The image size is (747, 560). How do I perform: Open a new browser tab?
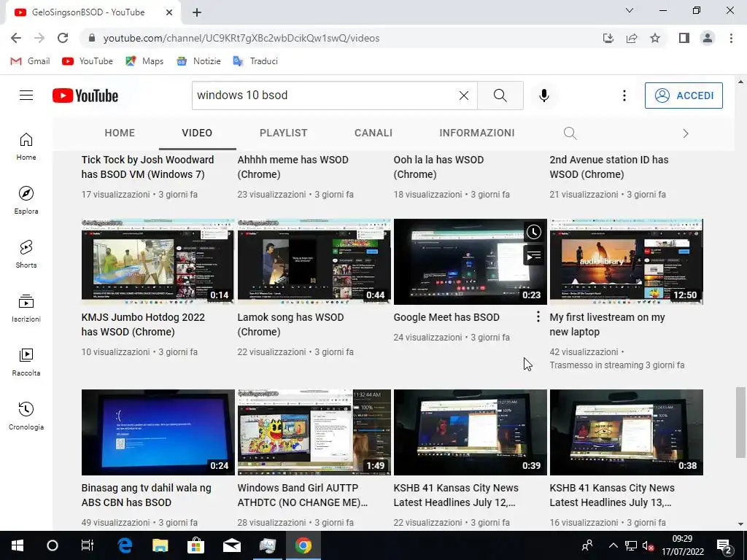click(197, 13)
